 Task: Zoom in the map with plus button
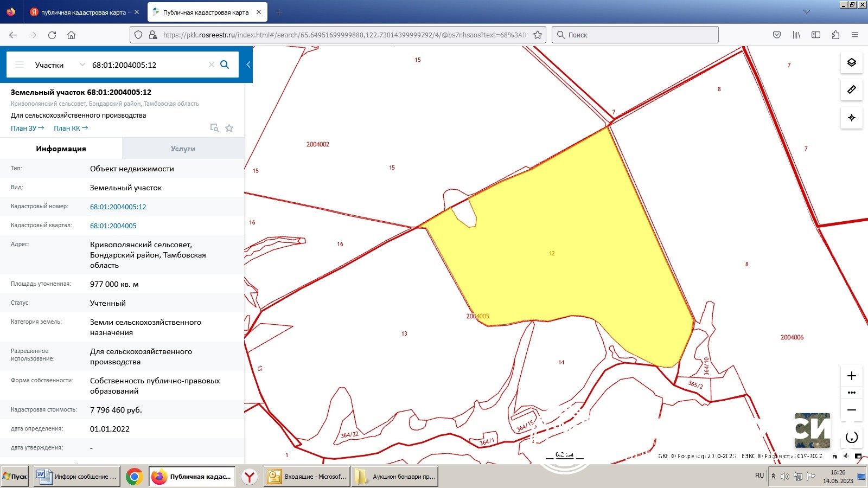tap(851, 376)
